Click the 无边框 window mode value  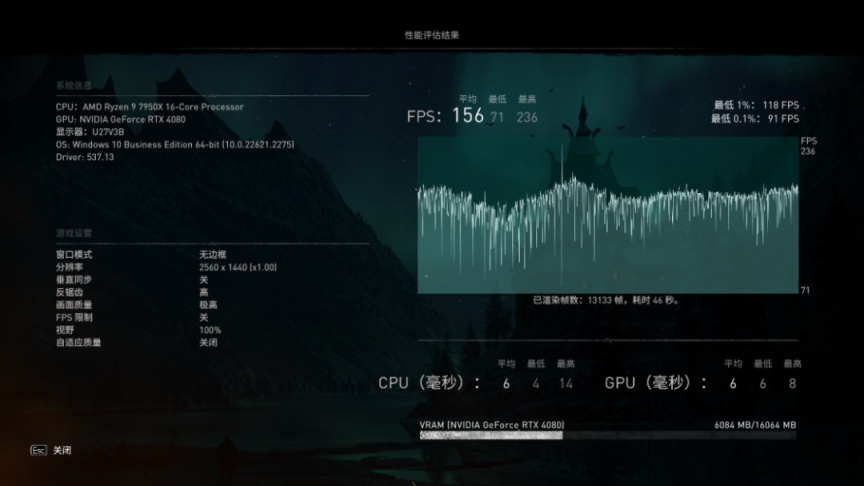[213, 255]
